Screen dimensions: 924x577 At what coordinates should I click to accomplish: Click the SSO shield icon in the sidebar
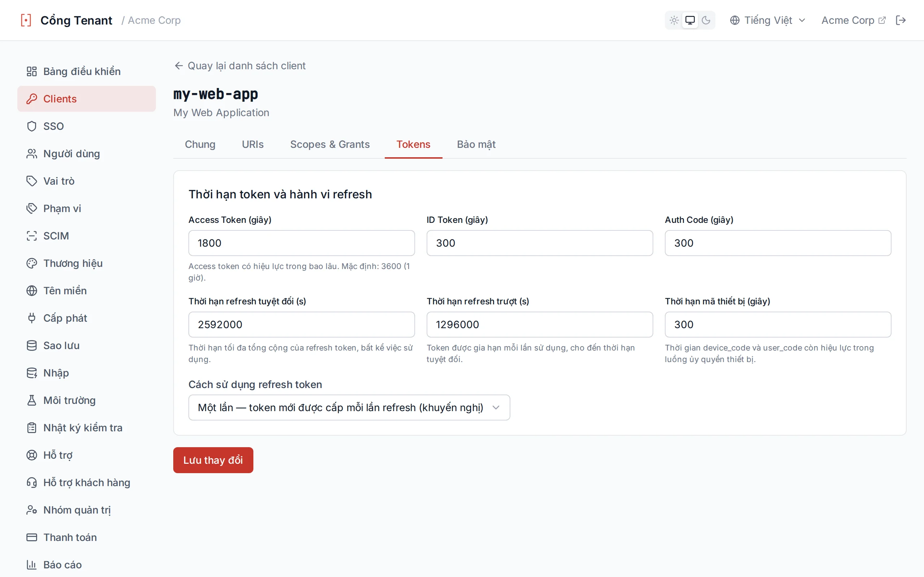[32, 126]
